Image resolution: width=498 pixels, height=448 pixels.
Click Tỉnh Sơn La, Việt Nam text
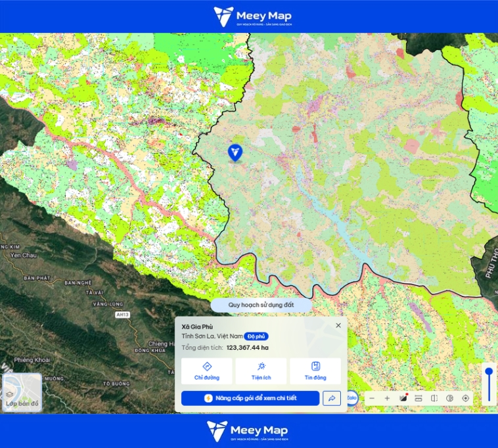[212, 336]
